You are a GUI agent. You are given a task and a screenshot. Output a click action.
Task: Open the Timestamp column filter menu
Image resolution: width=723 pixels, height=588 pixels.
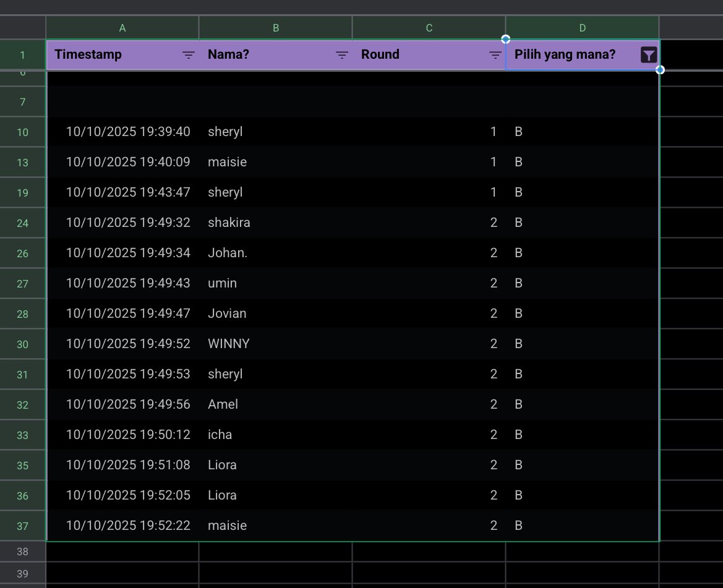[x=188, y=55]
